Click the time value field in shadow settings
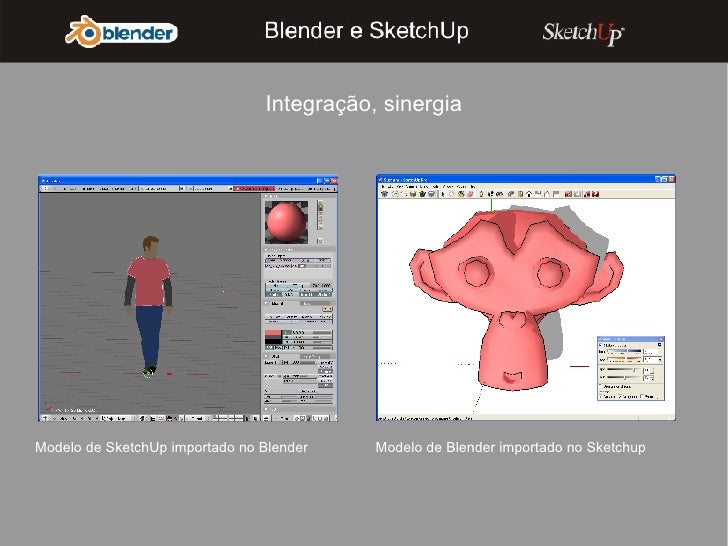The height and width of the screenshot is (546, 728). pos(650,351)
